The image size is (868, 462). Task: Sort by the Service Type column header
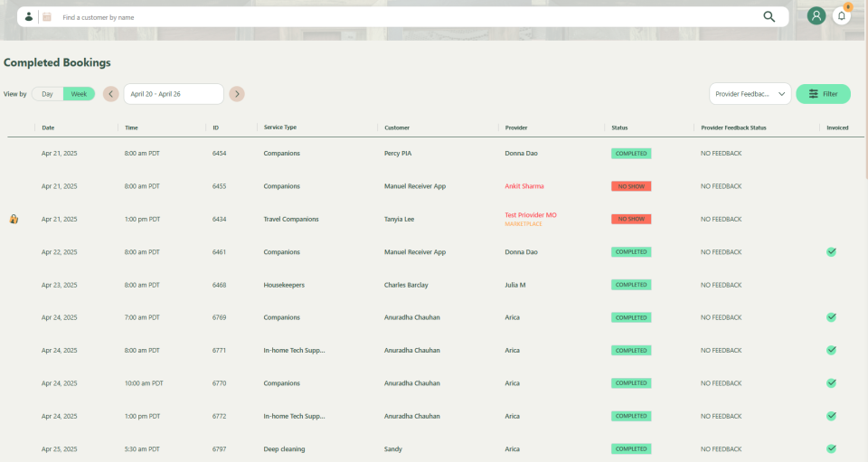pos(280,127)
